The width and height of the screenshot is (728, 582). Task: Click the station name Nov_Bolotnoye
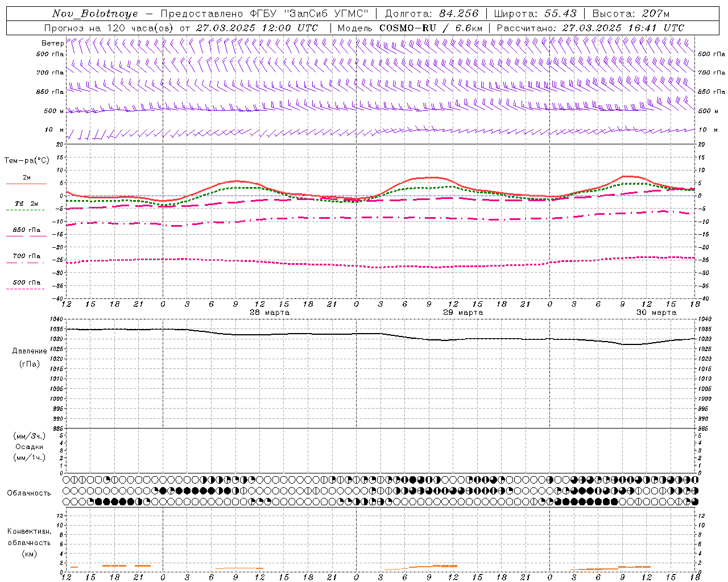(x=95, y=14)
